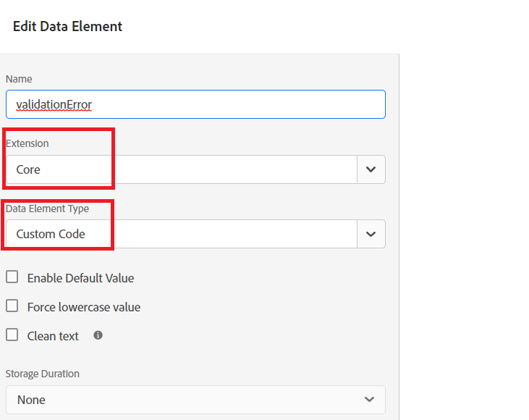
Task: Open the Extension dropdown arrow
Action: point(371,169)
